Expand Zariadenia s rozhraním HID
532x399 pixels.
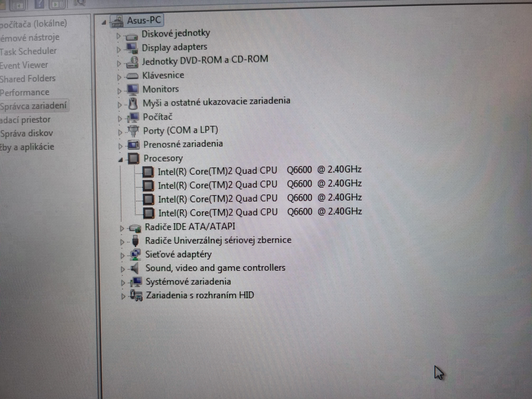pyautogui.click(x=123, y=296)
